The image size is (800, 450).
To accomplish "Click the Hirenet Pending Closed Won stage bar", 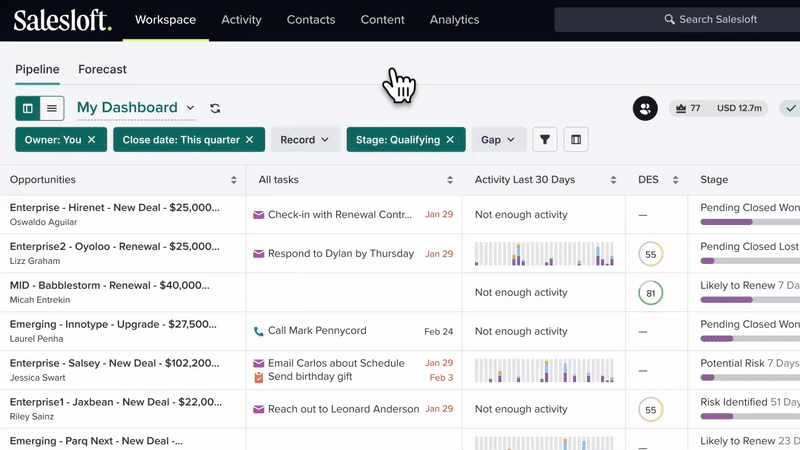I will point(749,222).
